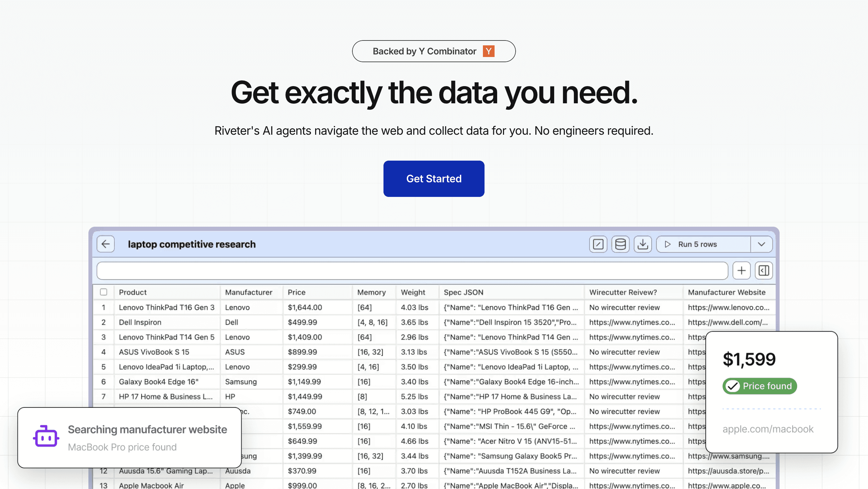Click the plus icon to add a column
The image size is (868, 489).
coord(741,271)
